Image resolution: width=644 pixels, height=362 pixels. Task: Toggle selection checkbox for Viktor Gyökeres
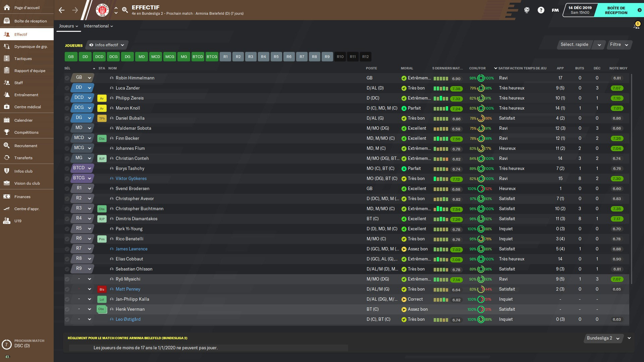(67, 179)
